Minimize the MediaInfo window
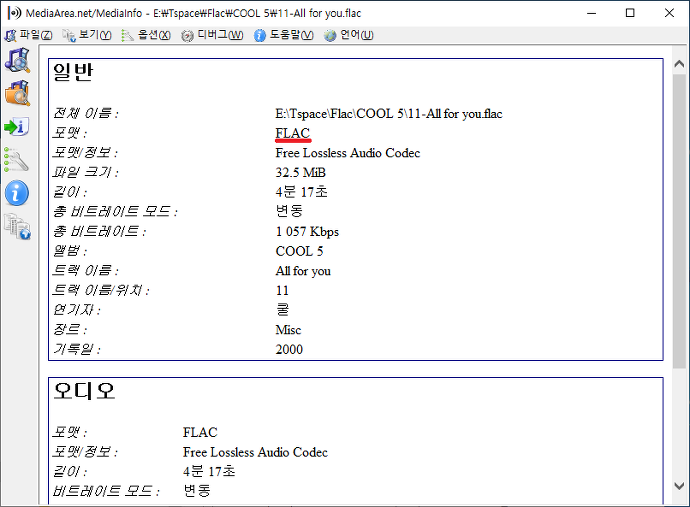The height and width of the screenshot is (507, 690). pos(591,13)
